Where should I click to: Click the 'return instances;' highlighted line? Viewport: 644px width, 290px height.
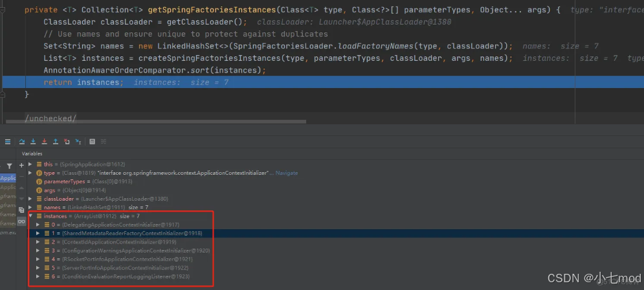[323, 82]
